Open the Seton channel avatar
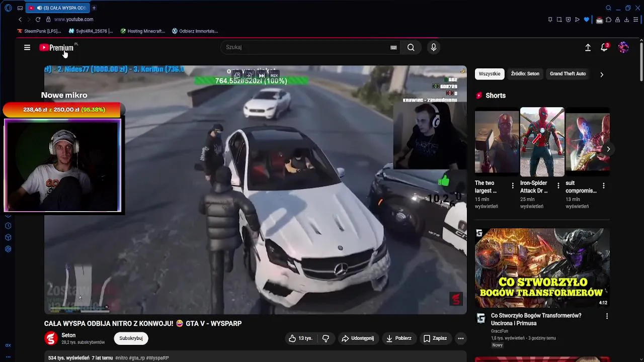 coord(51,338)
